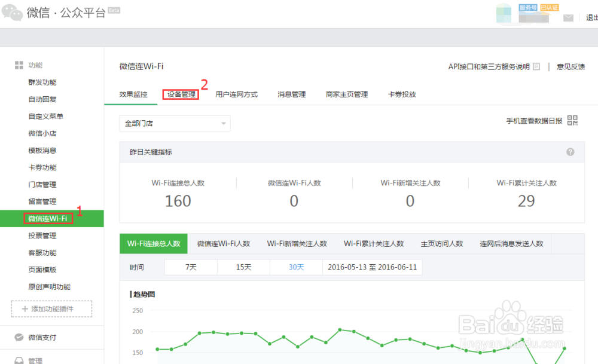Open 留言管理 in the sidebar
The width and height of the screenshot is (598, 364).
pos(42,201)
